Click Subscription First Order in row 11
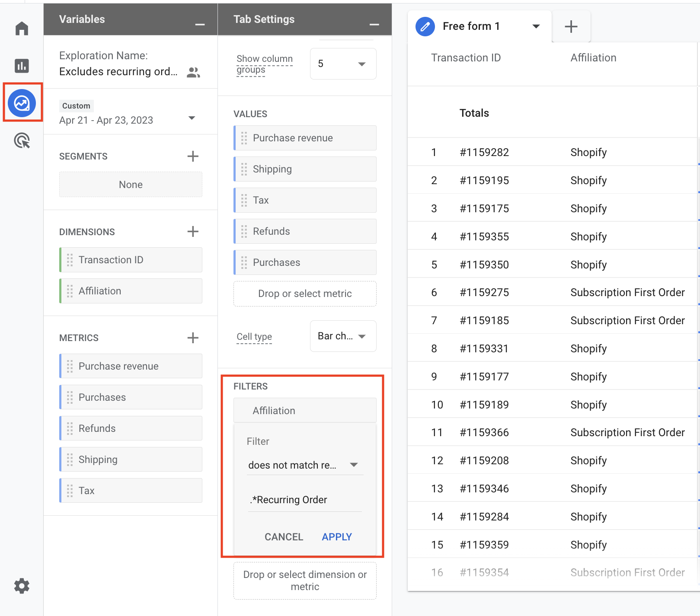This screenshot has width=700, height=616. tap(627, 432)
